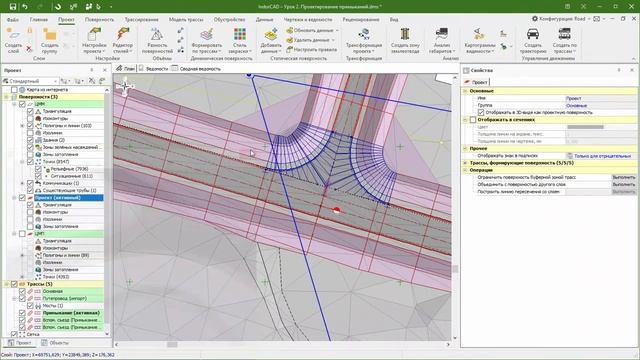Toggle Проект (активный) layer checkbox
The height and width of the screenshot is (360, 640).
22,198
